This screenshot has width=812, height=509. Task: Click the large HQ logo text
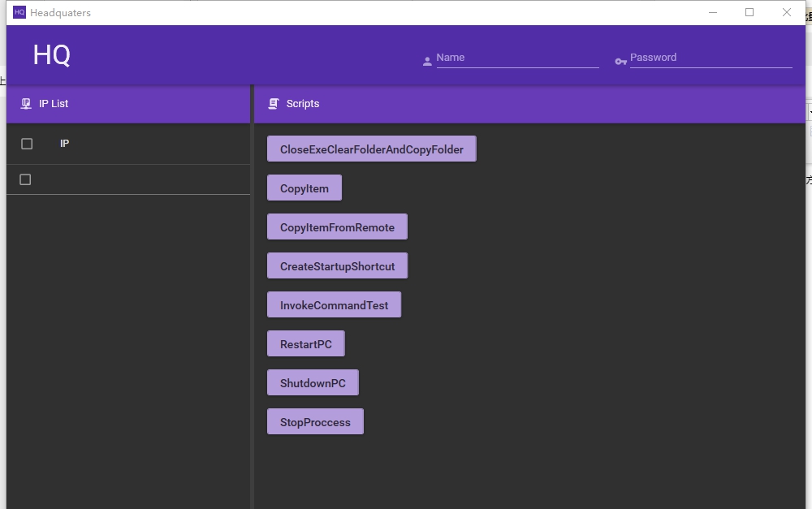click(x=52, y=55)
